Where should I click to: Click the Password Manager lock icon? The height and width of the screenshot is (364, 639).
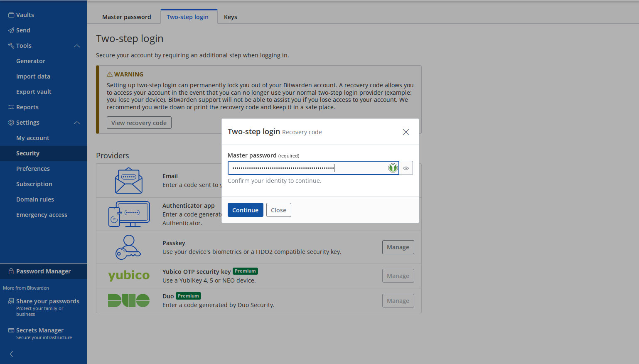coord(11,271)
